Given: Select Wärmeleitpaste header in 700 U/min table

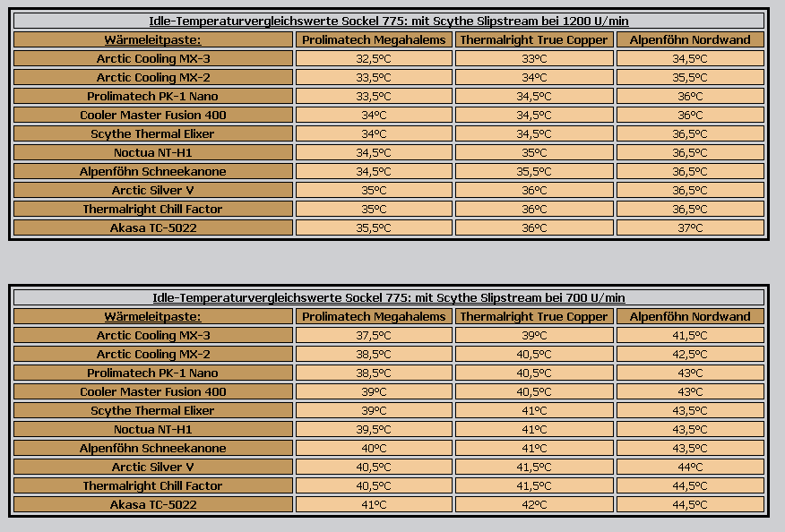Looking at the screenshot, I should click(153, 316).
